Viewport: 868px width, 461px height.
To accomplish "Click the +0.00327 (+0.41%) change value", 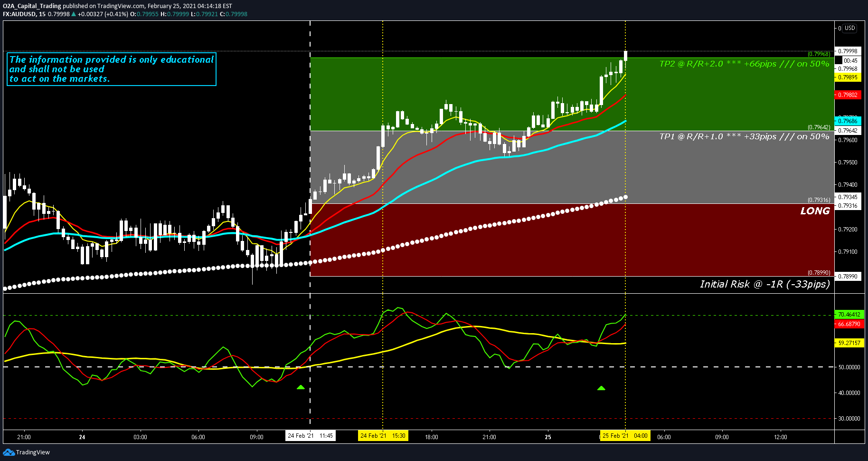I will [x=103, y=14].
